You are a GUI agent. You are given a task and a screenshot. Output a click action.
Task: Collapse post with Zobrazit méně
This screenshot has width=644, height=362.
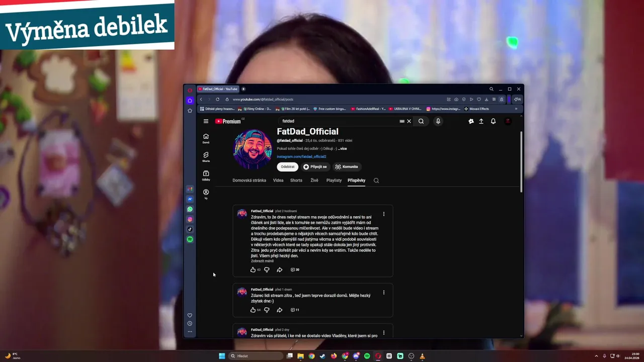pos(262,261)
